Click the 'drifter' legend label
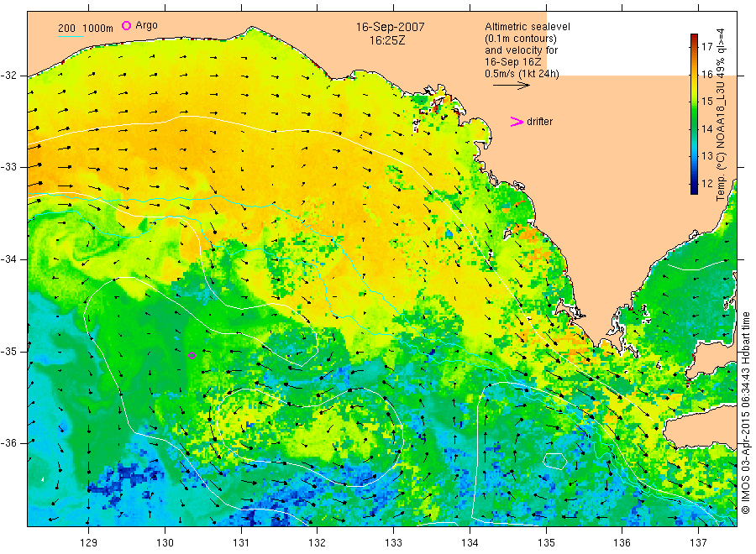 pyautogui.click(x=539, y=122)
